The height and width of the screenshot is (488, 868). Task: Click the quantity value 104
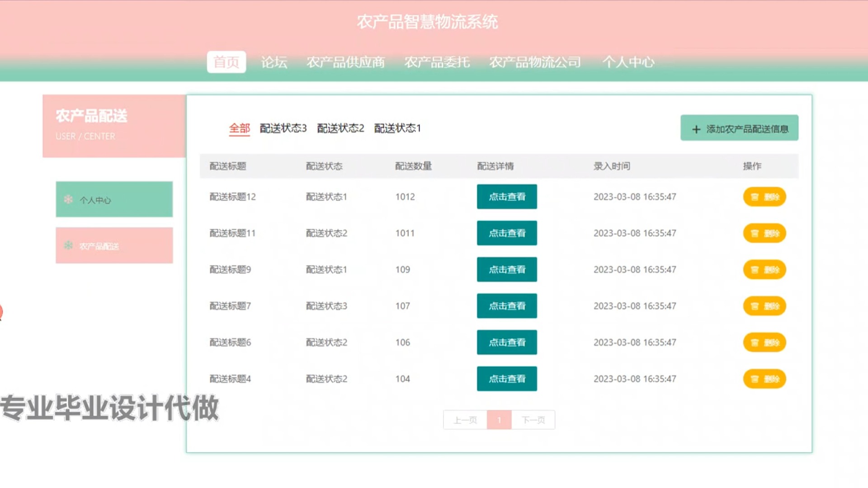[402, 379]
